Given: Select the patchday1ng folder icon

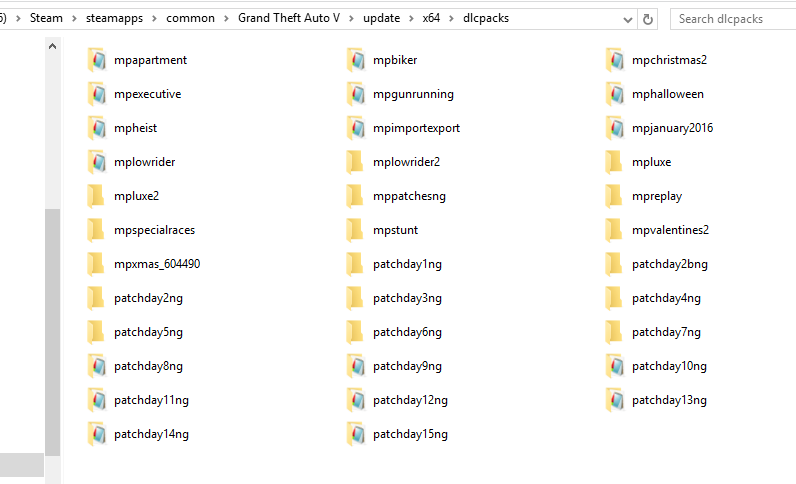Looking at the screenshot, I should (x=355, y=264).
